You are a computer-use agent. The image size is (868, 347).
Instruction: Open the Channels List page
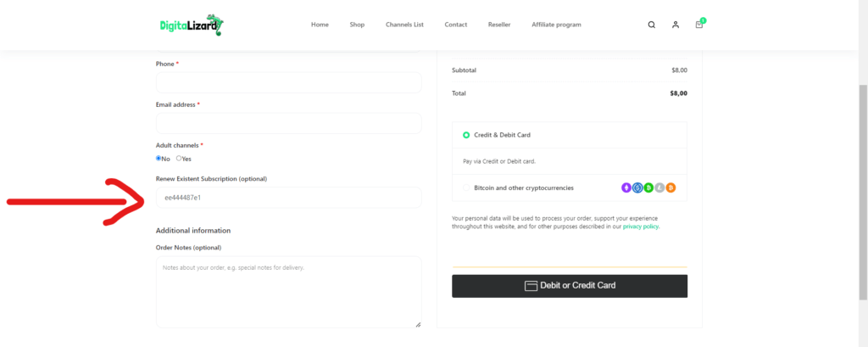(x=404, y=25)
